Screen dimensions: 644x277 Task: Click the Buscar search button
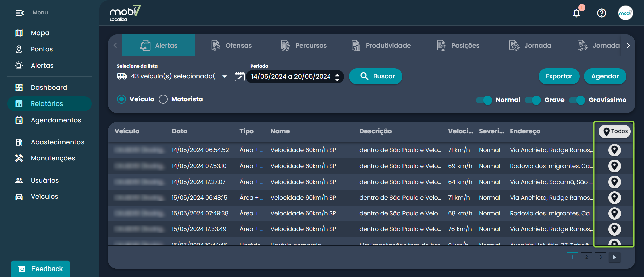[x=376, y=76]
